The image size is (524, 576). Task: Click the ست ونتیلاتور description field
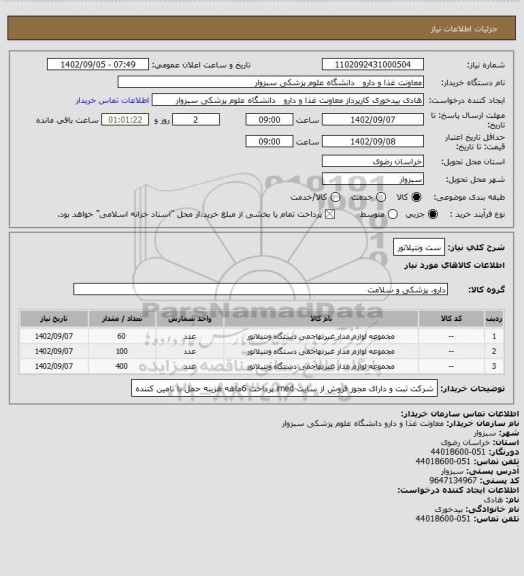point(419,247)
